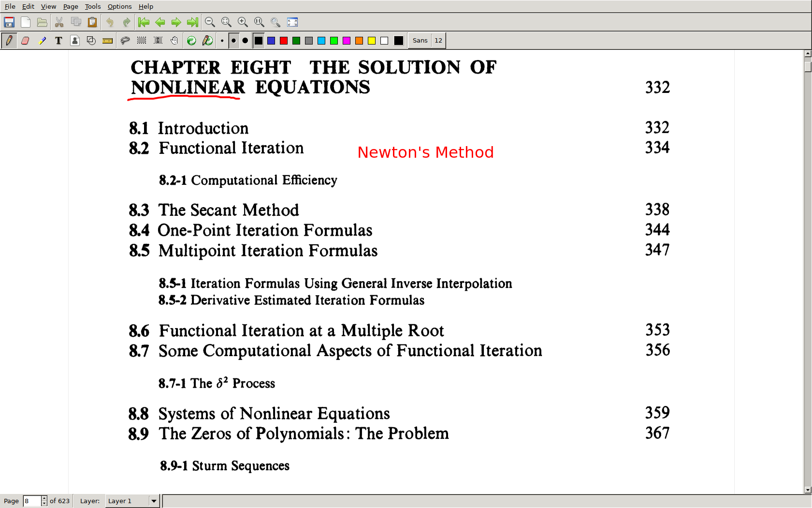Open the Options menu

tap(119, 6)
